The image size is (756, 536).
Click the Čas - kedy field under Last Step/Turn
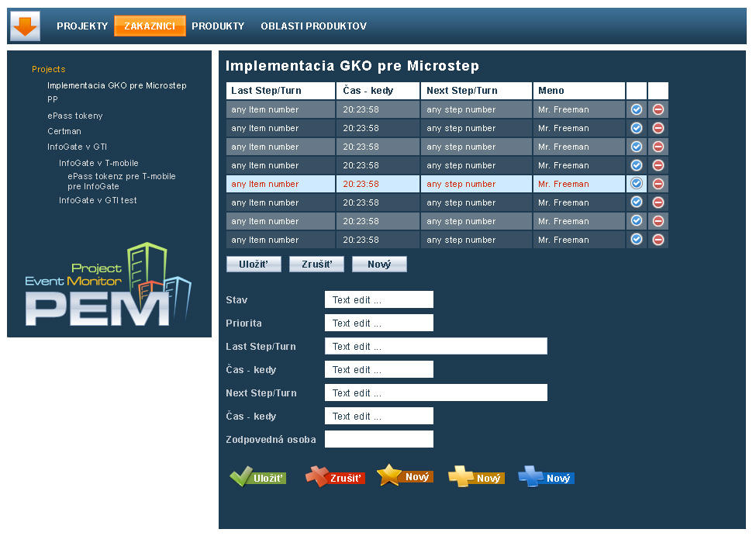379,369
